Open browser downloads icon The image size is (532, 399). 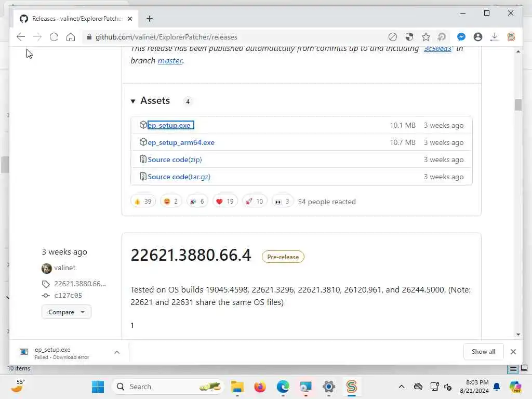pyautogui.click(x=495, y=37)
